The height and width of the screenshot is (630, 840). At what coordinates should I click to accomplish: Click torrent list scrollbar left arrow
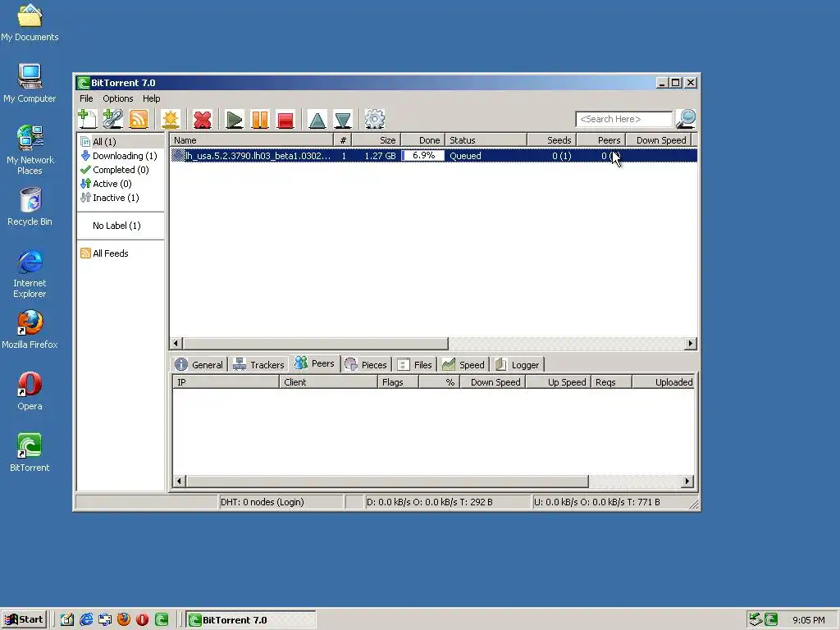point(176,344)
